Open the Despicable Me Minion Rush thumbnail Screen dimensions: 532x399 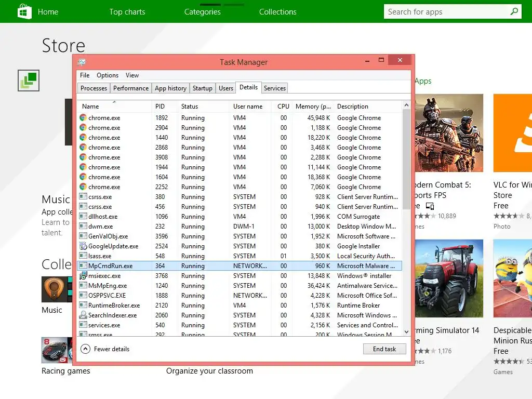(513, 278)
